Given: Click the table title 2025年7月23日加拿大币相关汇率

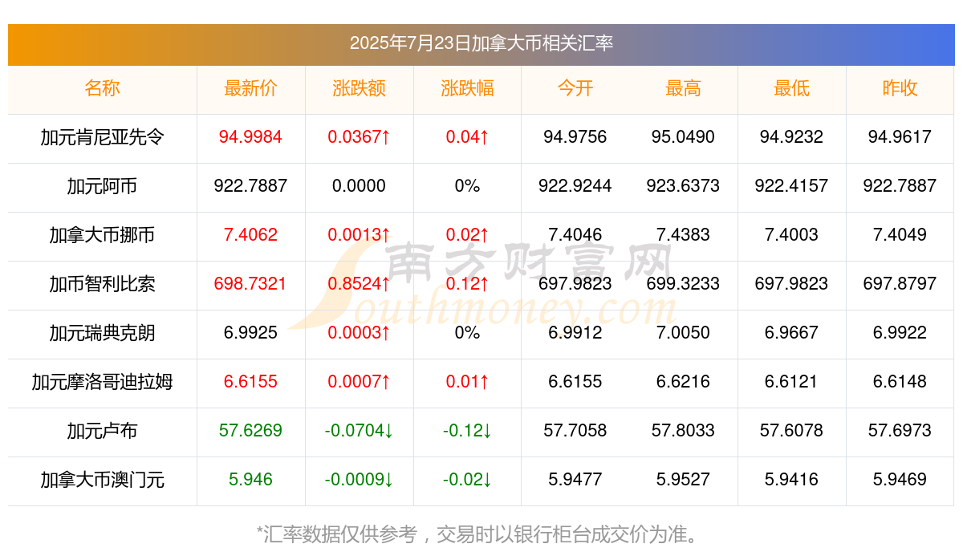Looking at the screenshot, I should 481,43.
